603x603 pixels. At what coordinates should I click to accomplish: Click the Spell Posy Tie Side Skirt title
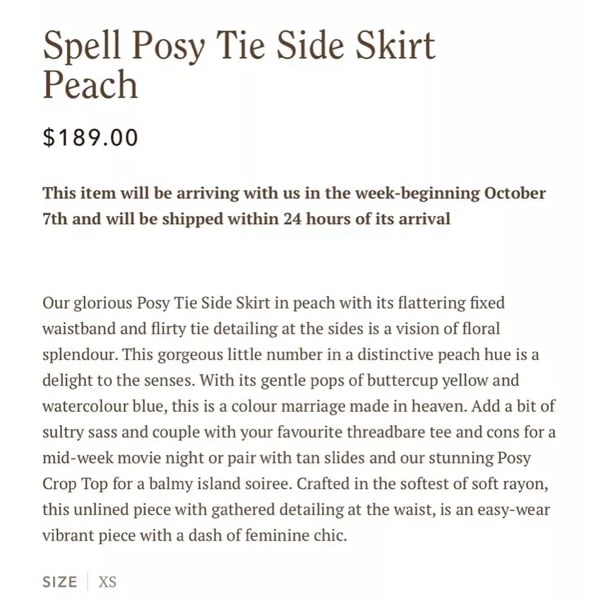click(239, 47)
